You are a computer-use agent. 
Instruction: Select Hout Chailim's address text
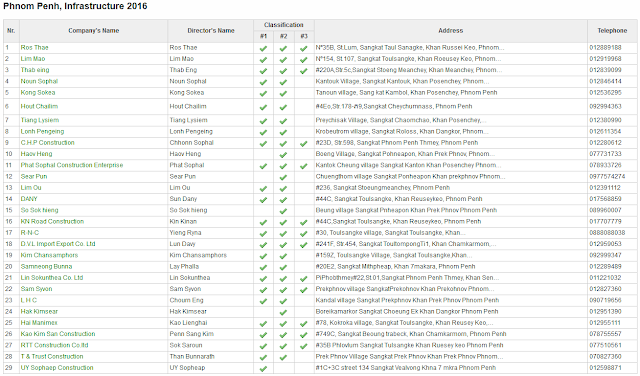[394, 106]
